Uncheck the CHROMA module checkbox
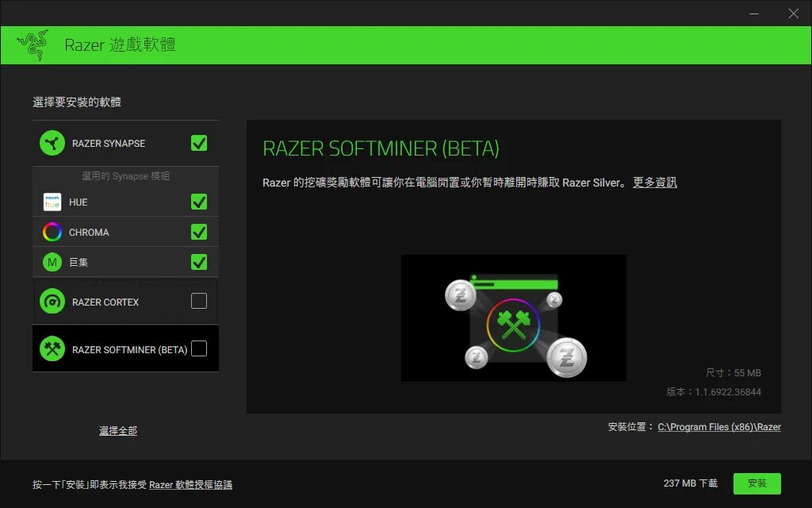 [x=199, y=232]
